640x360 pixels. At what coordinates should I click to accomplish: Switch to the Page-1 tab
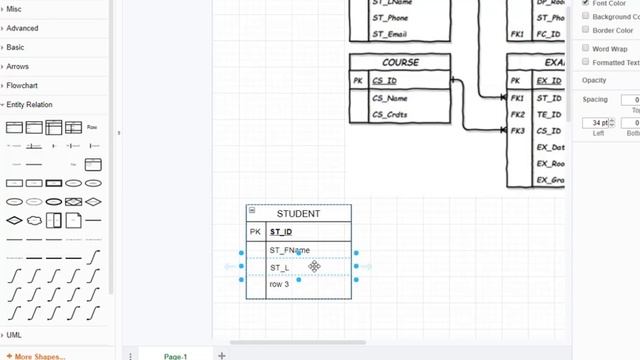176,356
